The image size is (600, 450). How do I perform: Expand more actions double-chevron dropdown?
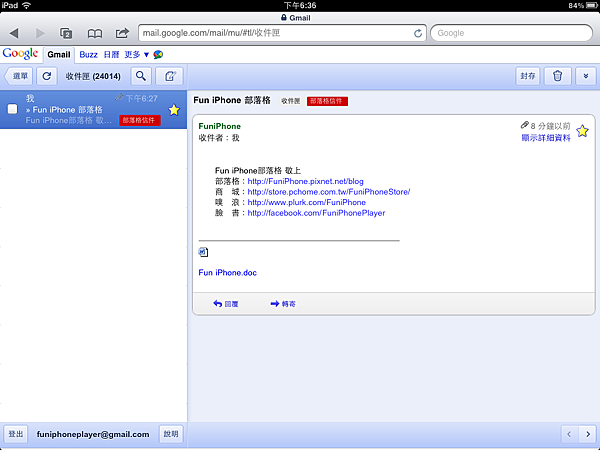click(585, 76)
